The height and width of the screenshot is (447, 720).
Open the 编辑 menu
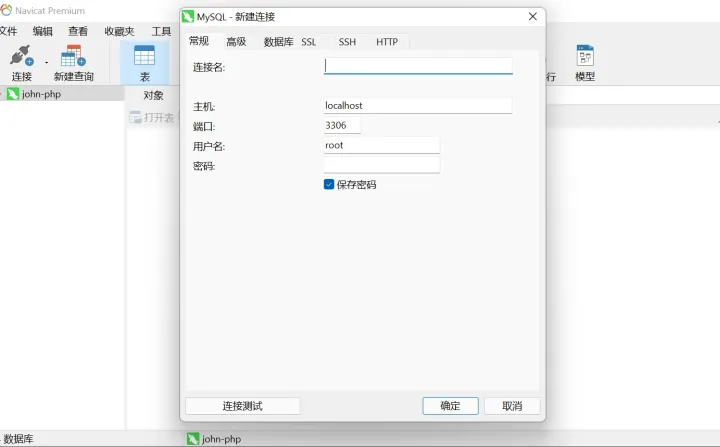tap(43, 31)
